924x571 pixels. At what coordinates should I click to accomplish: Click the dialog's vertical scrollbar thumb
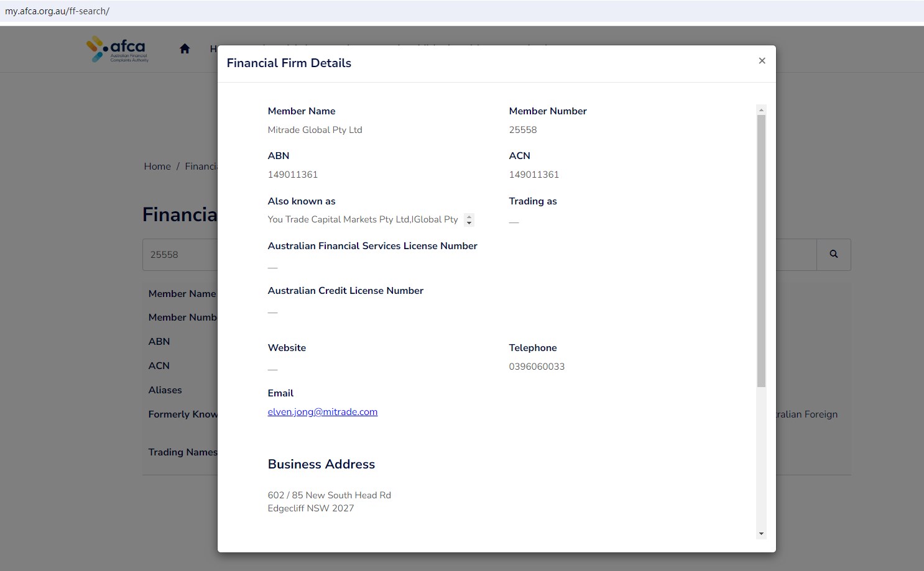click(x=761, y=251)
